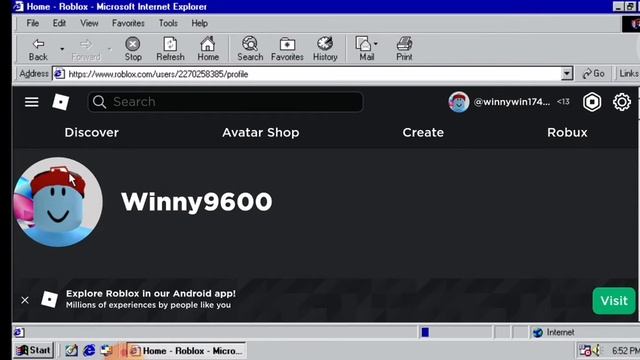640x360 pixels.
Task: Open the Tools menu
Action: coord(168,23)
